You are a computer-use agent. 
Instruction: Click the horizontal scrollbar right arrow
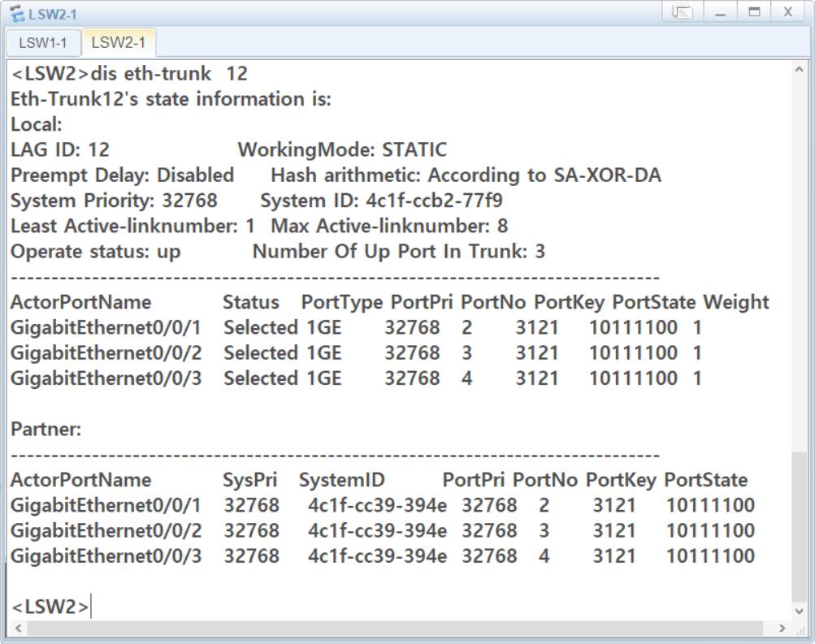(782, 629)
